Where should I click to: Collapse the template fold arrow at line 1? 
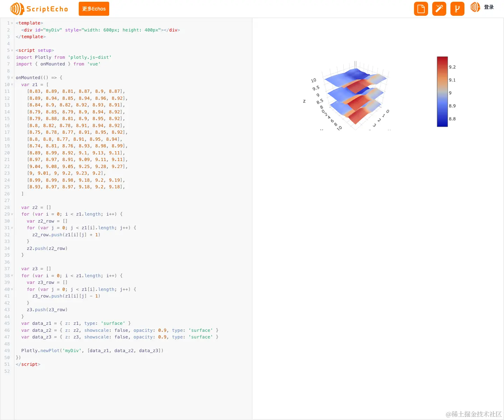click(12, 23)
